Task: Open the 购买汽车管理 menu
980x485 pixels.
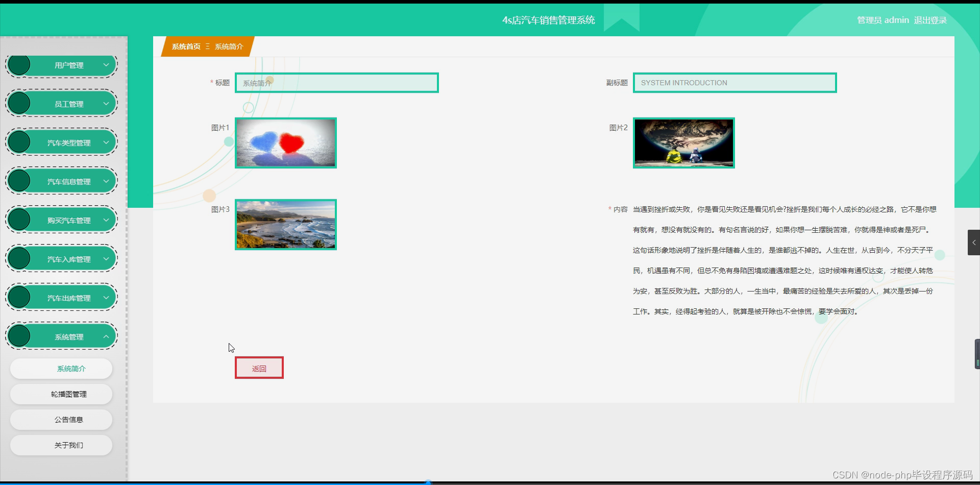Action: (x=61, y=220)
